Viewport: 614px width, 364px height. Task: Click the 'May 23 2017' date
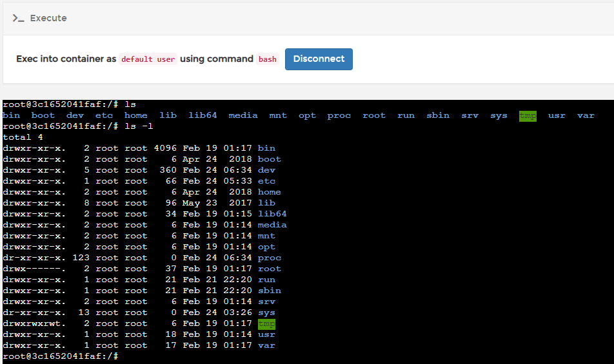[x=217, y=203]
